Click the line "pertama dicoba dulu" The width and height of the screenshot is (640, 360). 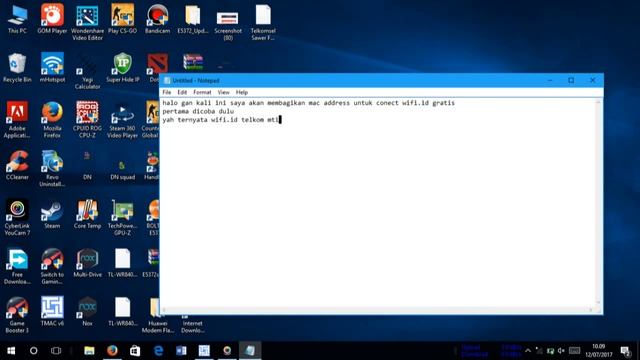pos(198,111)
